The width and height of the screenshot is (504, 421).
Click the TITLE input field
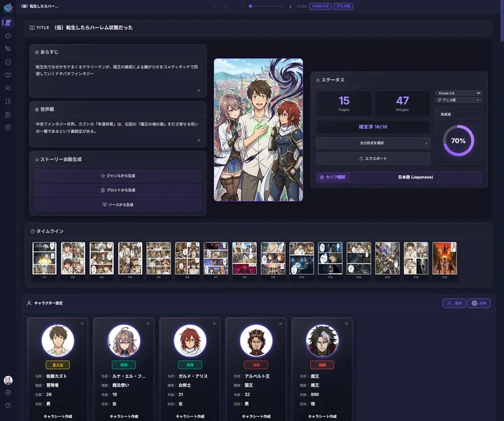click(x=259, y=27)
